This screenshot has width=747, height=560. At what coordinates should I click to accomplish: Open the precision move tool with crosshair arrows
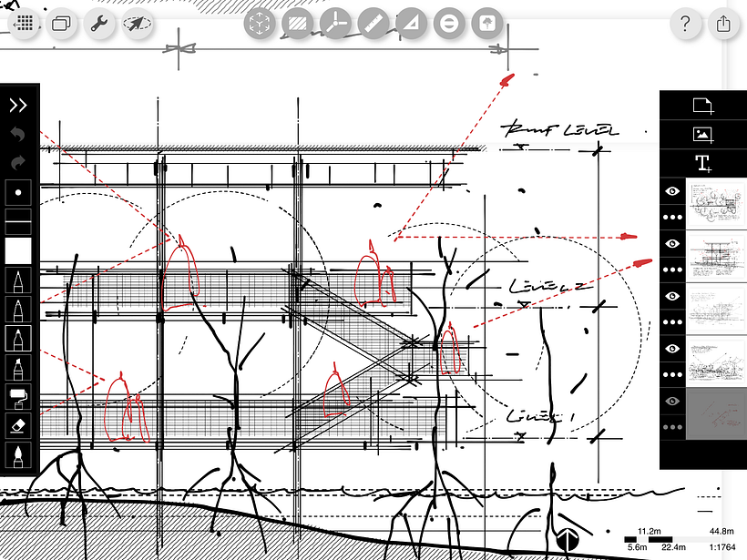point(260,24)
